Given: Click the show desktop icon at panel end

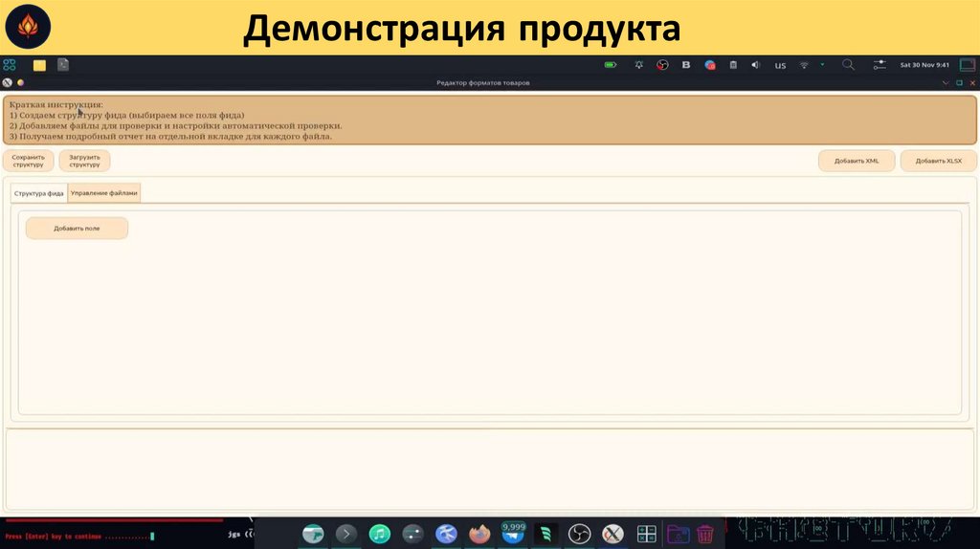Looking at the screenshot, I should (x=967, y=65).
